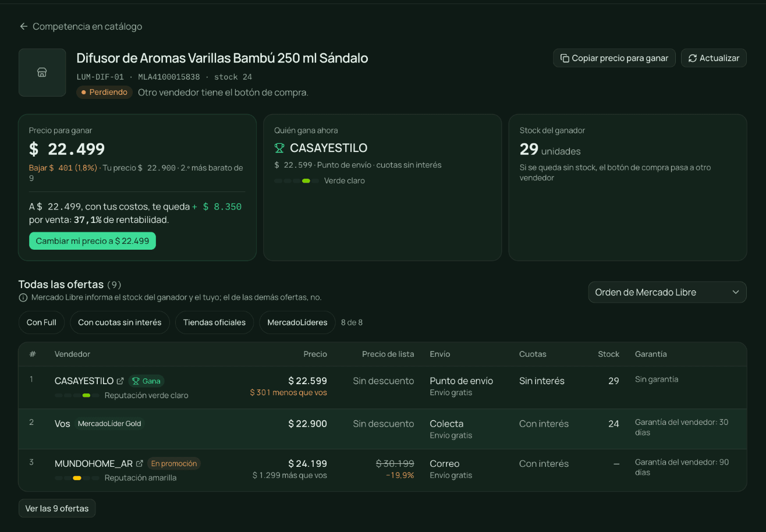Toggle the MercadoLíderes filter chip

297,322
